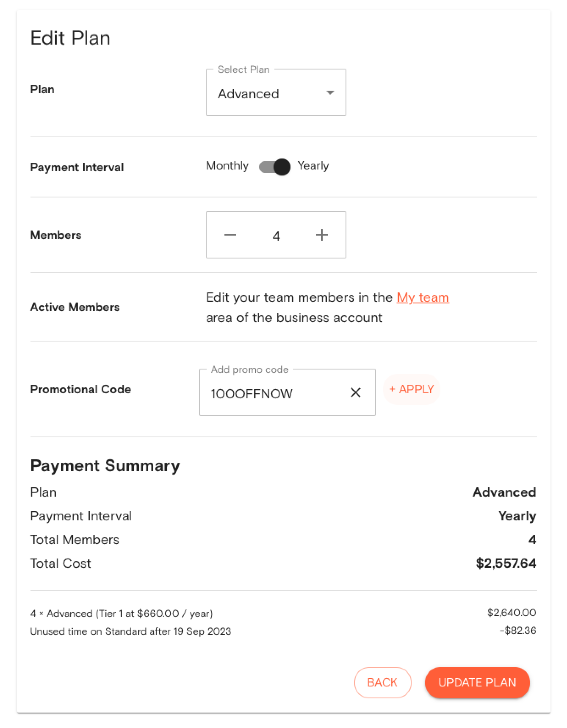Click the 'Advanced' value in Select Plan
This screenshot has width=567, height=728.
click(249, 94)
